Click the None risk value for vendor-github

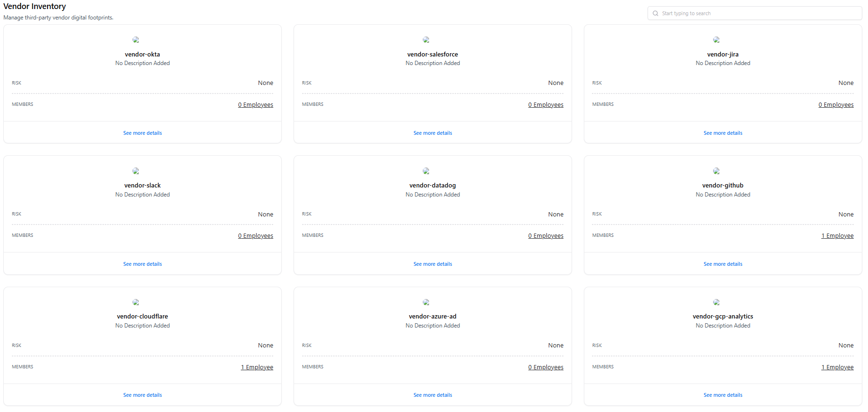coord(846,215)
